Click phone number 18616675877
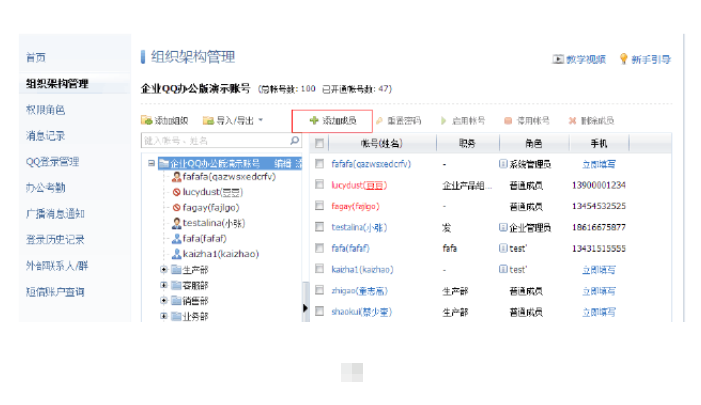 click(x=599, y=227)
